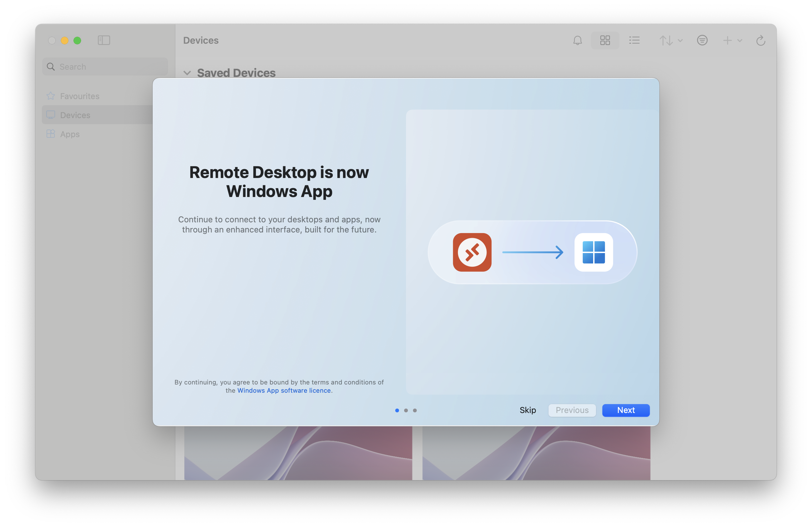812x527 pixels.
Task: Toggle the sidebar visibility icon
Action: click(x=104, y=40)
